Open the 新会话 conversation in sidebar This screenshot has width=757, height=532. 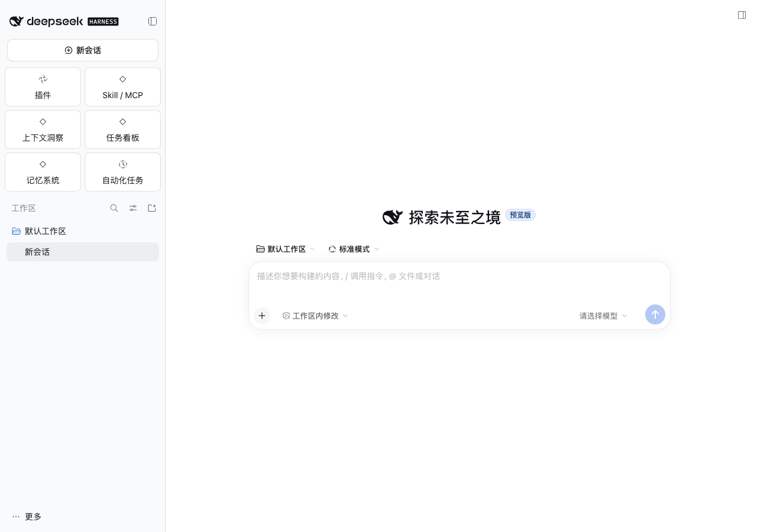83,252
